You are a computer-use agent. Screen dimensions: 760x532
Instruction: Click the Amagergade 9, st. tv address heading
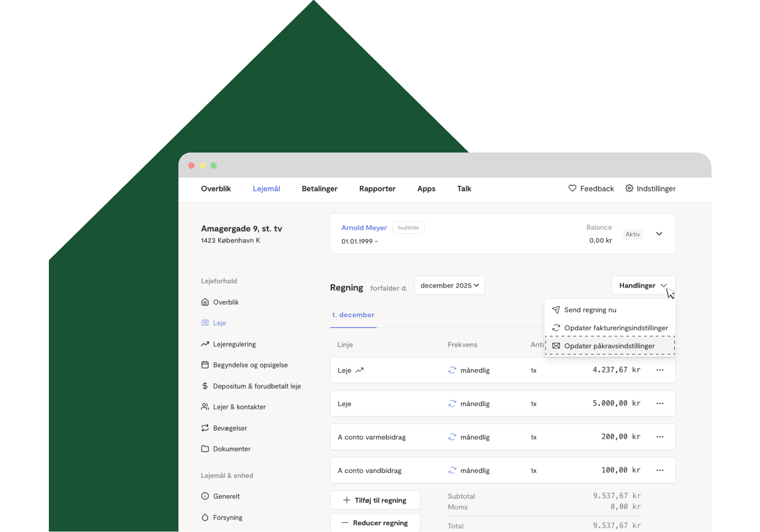pyautogui.click(x=241, y=228)
